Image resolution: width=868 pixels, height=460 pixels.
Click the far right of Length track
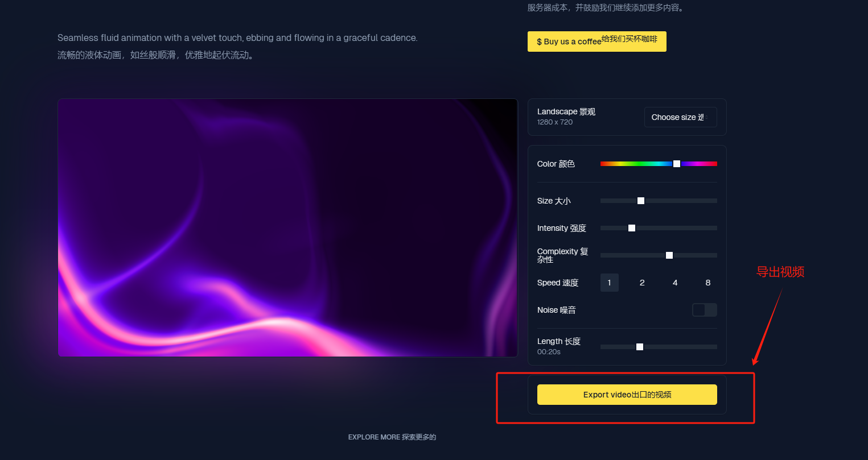tap(714, 347)
